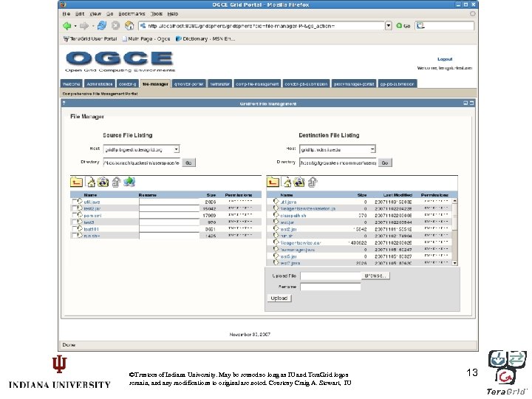
Task: Click the destination home directory icon
Action: [287, 183]
